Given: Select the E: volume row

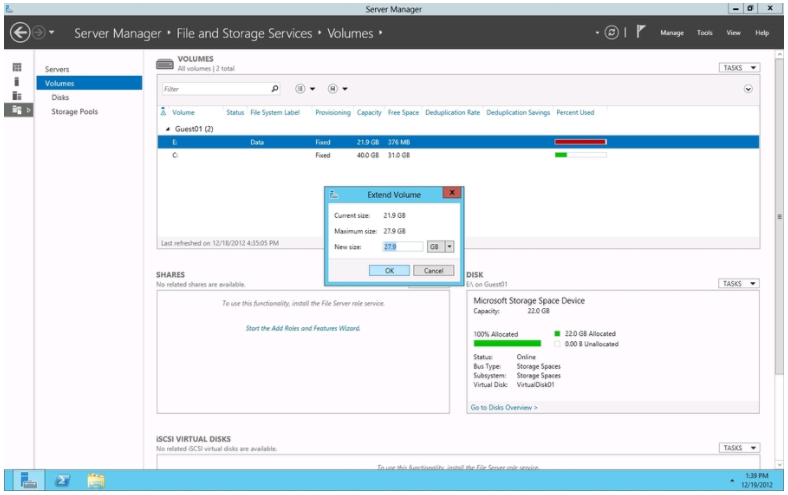Looking at the screenshot, I should tap(458, 142).
